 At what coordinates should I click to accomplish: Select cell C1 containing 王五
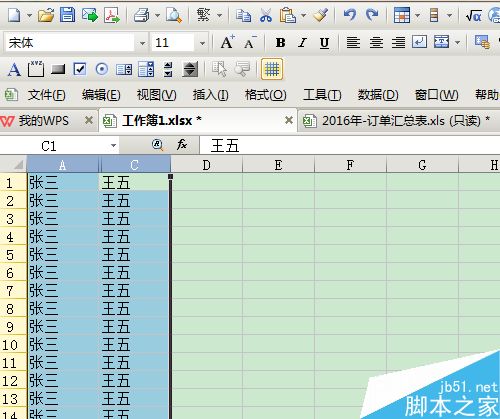pos(135,182)
